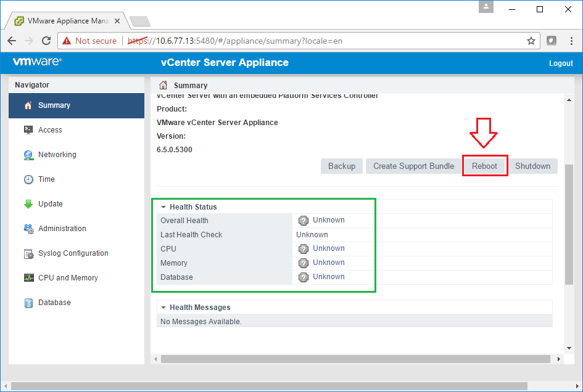Screen dimensions: 583x392
Task: Click the Shutdown button
Action: click(x=532, y=166)
